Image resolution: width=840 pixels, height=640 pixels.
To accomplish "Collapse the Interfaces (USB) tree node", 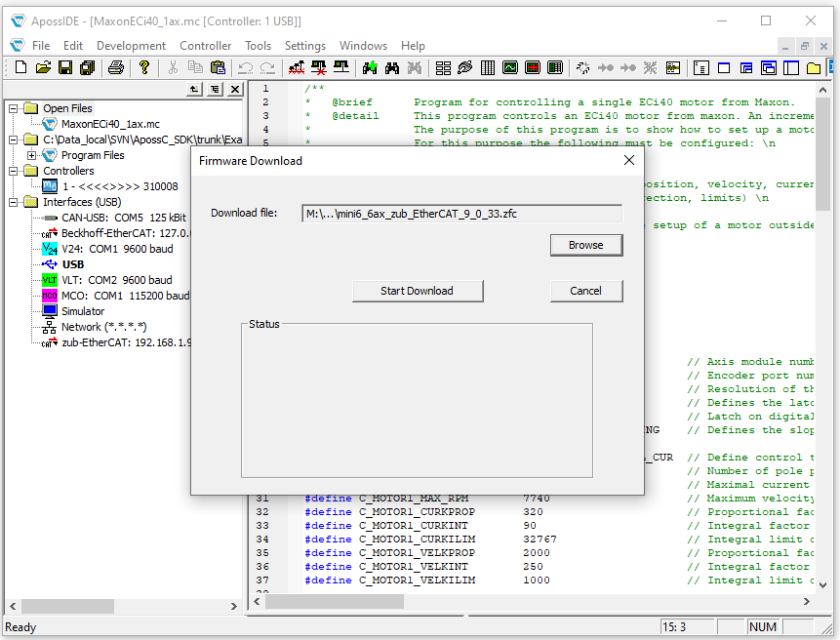I will 14,202.
